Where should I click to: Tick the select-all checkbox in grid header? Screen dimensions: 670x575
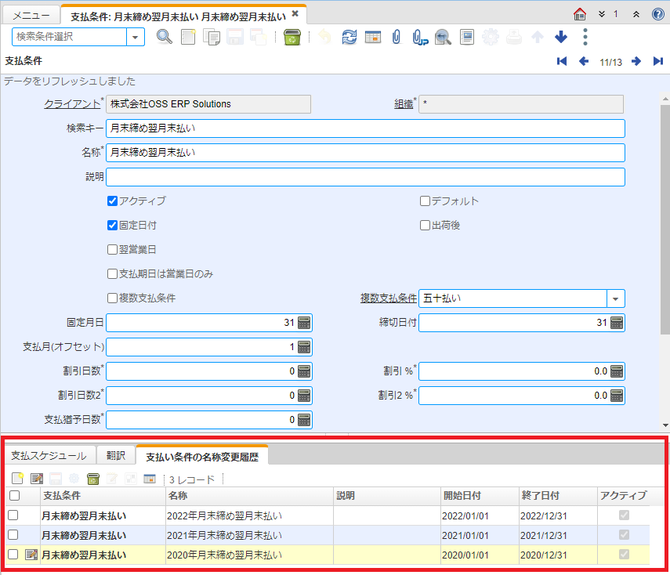click(15, 496)
